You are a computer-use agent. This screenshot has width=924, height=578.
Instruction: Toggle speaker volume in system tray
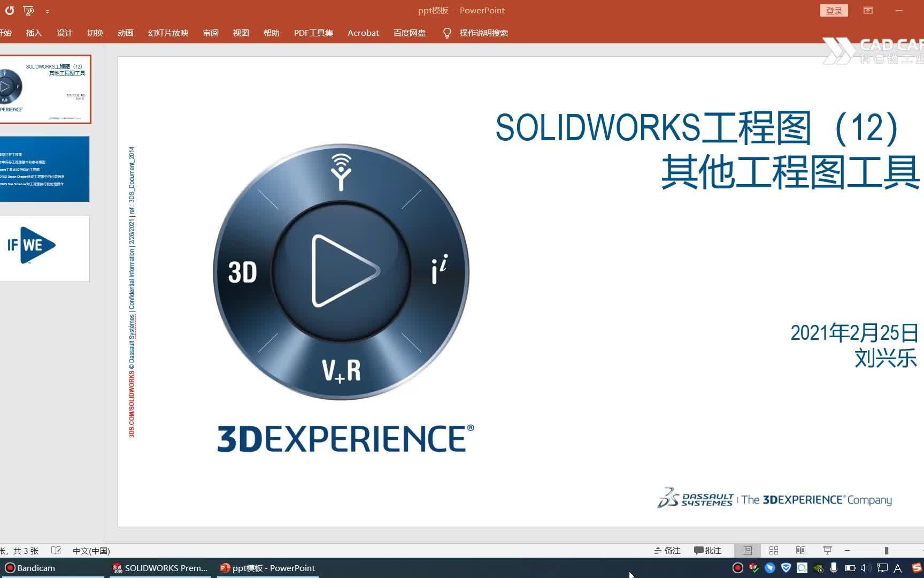[x=865, y=568]
